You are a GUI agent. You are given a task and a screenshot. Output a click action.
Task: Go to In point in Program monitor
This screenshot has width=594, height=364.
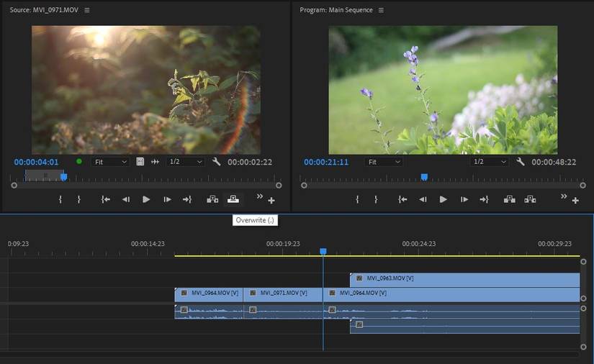click(x=402, y=199)
